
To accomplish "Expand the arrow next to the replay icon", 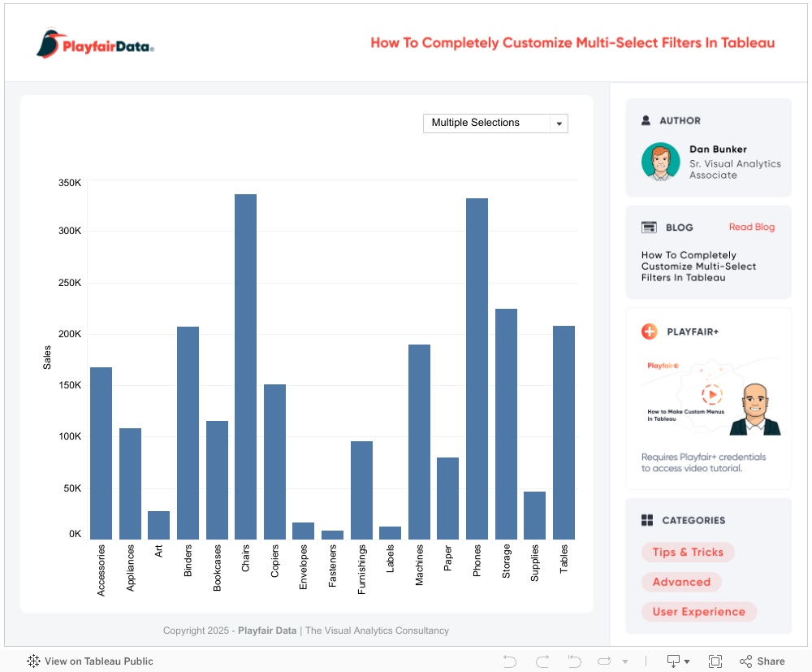I will click(624, 662).
